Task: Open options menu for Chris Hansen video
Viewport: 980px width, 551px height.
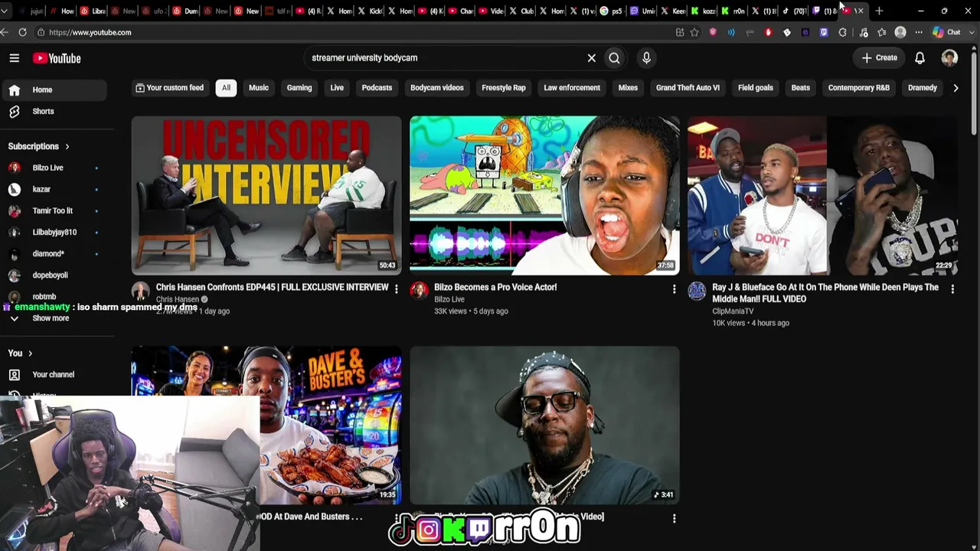Action: (x=396, y=289)
